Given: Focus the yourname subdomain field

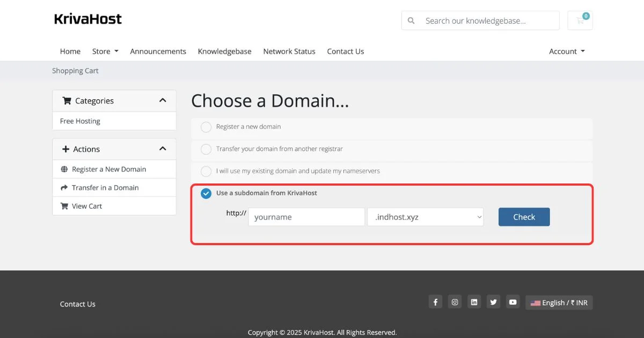Looking at the screenshot, I should (306, 217).
